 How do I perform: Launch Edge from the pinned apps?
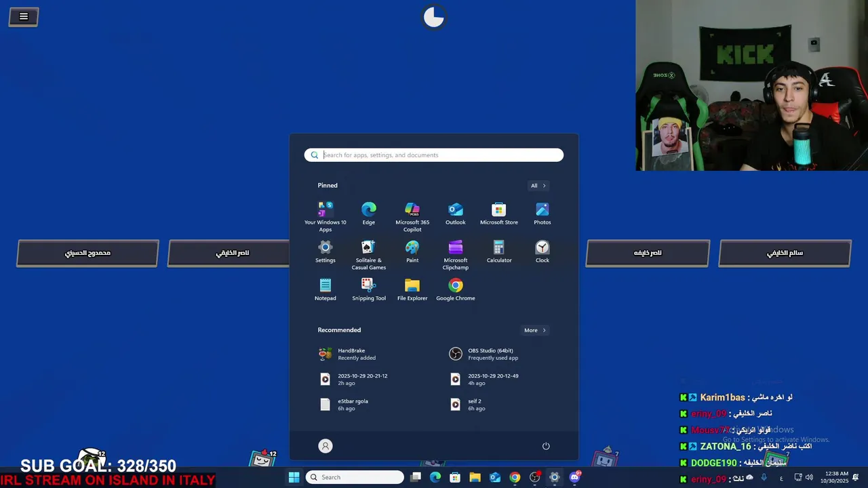click(368, 213)
